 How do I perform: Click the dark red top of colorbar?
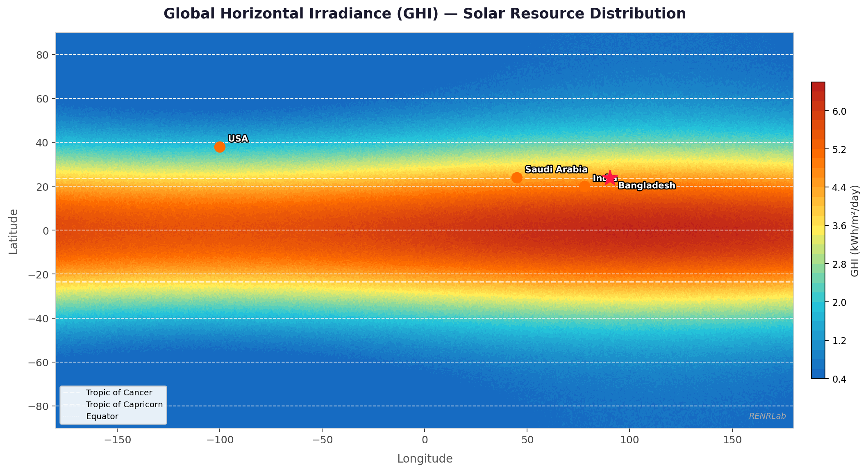pos(818,86)
